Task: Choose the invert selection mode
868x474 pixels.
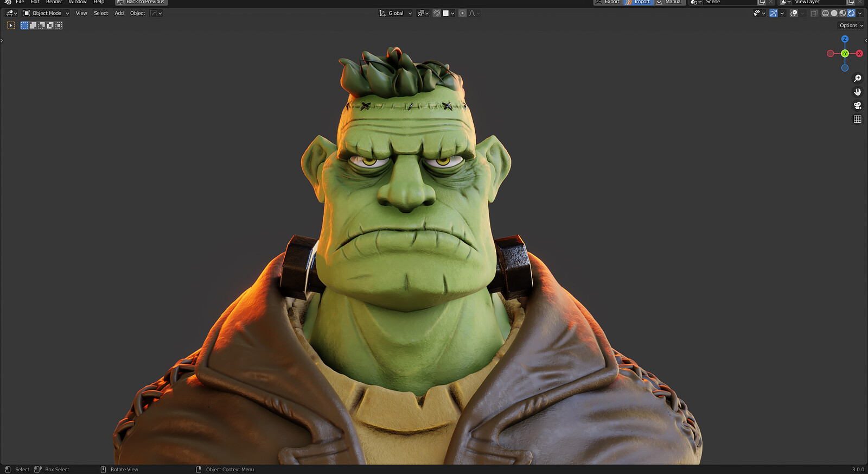Action: [x=50, y=26]
